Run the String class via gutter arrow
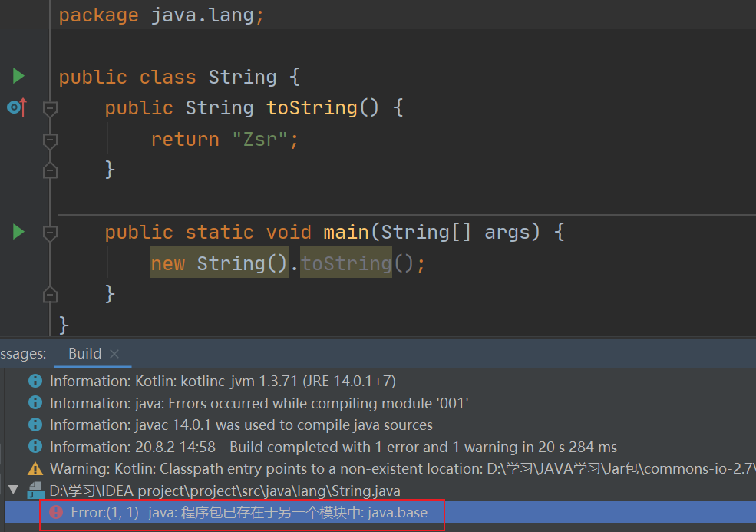This screenshot has height=532, width=756. click(18, 76)
